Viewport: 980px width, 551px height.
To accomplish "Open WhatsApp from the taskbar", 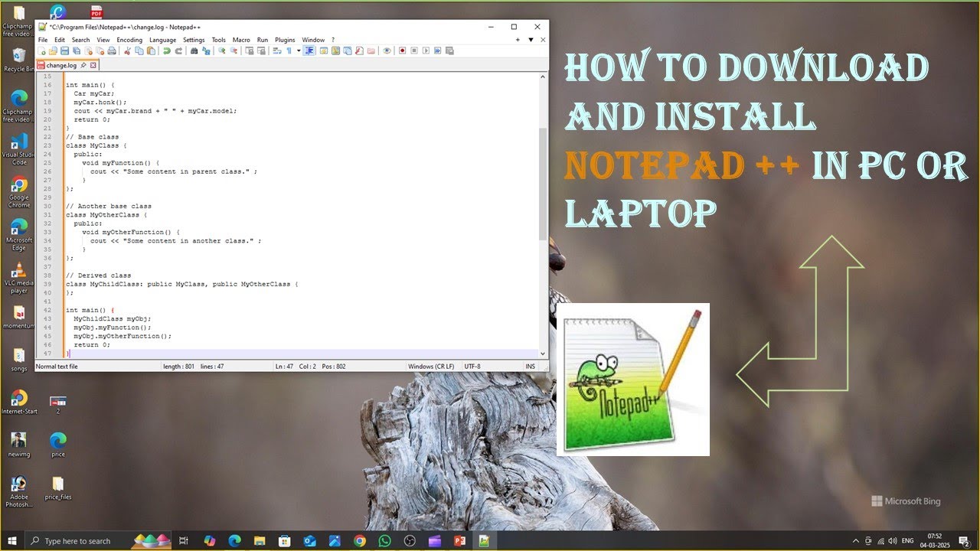I will tap(384, 541).
